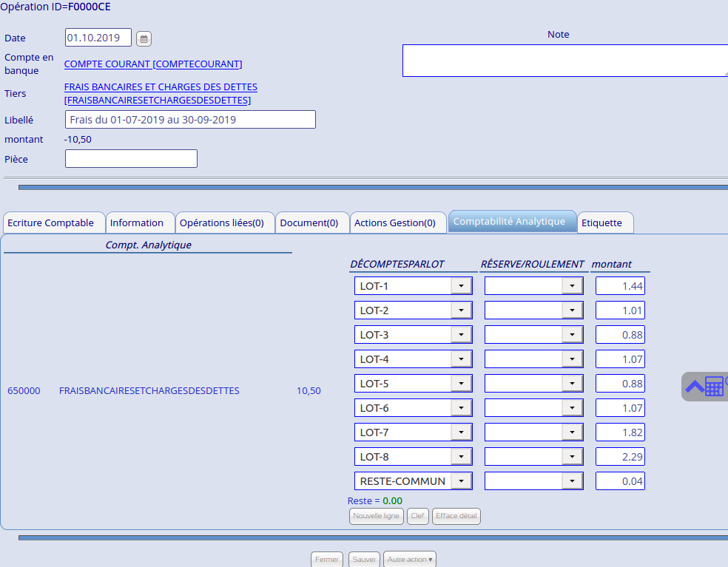Viewport: 728px width, 567px height.
Task: Click into the Note text area
Action: (x=564, y=61)
